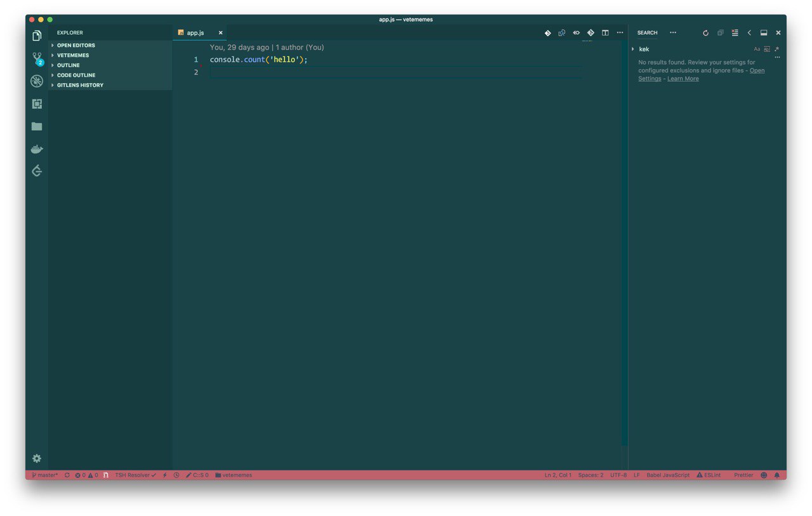Open the editor More Actions ellipsis
This screenshot has height=516, width=812.
pyautogui.click(x=620, y=33)
